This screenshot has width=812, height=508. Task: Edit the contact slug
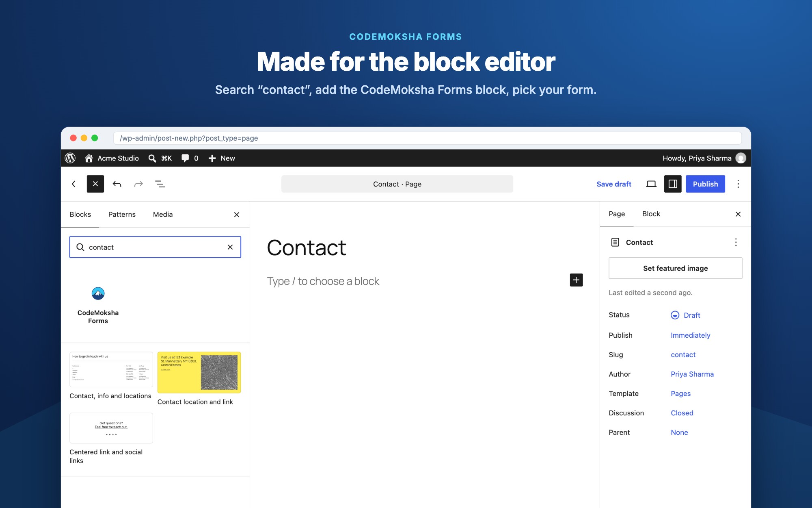[683, 355]
